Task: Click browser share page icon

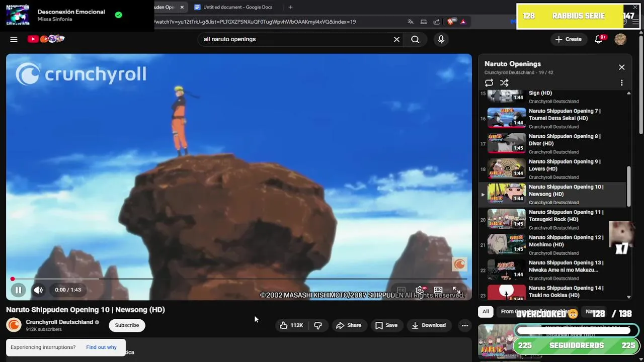Action: click(436, 22)
